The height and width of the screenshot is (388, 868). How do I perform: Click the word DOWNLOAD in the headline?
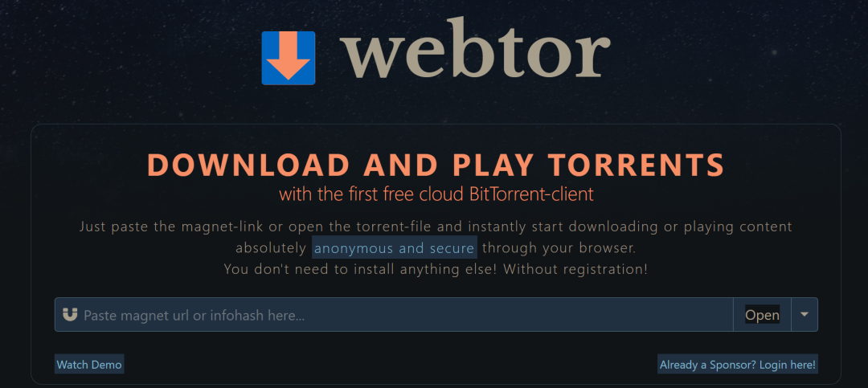(x=249, y=165)
